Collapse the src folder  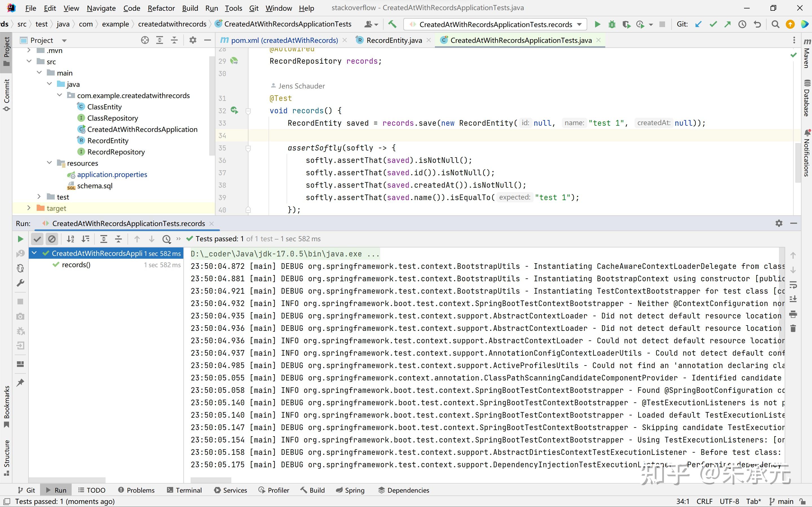click(x=29, y=61)
